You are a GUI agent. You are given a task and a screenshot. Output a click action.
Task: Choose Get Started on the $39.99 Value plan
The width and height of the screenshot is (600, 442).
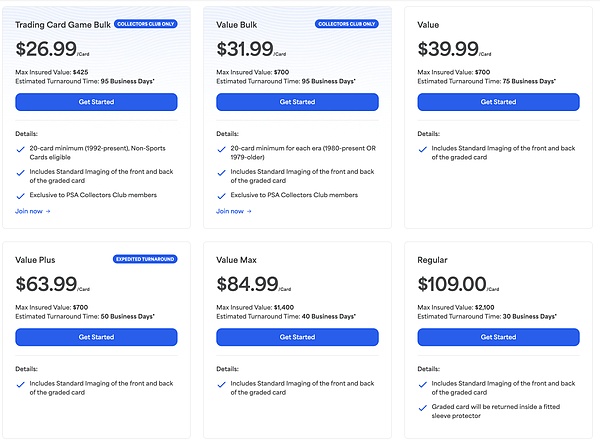pyautogui.click(x=497, y=102)
